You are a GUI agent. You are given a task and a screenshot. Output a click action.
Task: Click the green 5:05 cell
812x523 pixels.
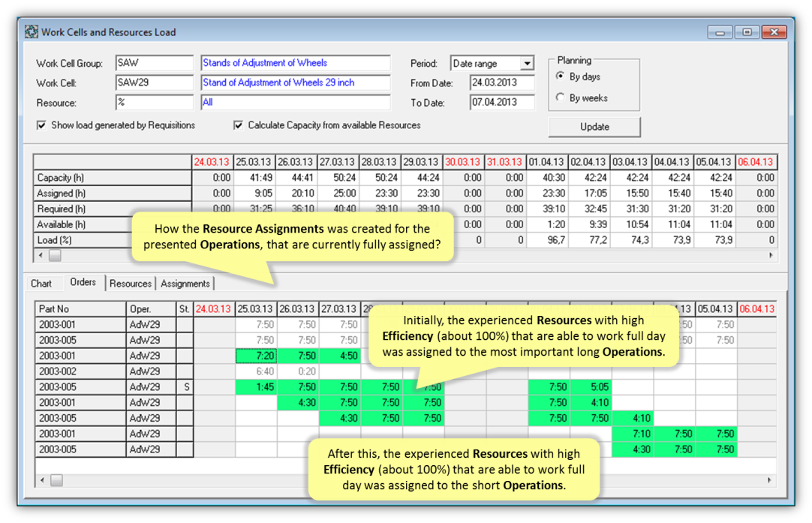pyautogui.click(x=591, y=387)
